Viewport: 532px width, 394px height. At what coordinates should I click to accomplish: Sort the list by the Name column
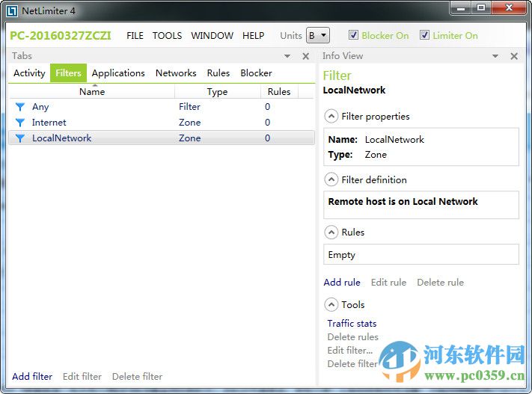tap(91, 91)
